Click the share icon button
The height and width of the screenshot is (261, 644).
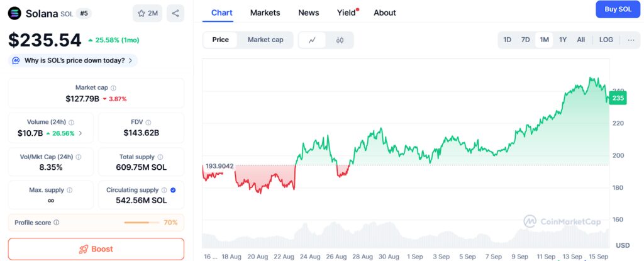[x=175, y=13]
